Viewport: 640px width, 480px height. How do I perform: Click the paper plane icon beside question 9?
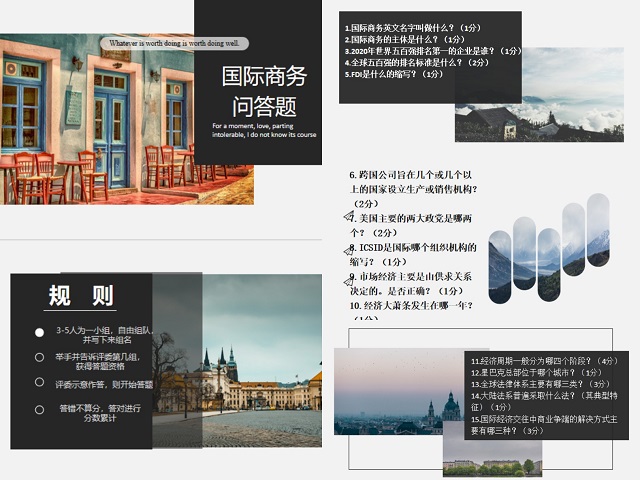tap(349, 281)
